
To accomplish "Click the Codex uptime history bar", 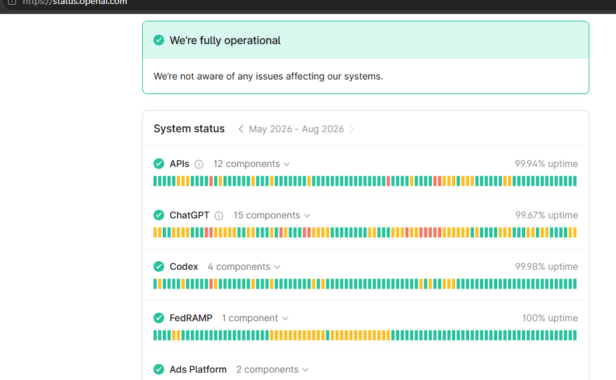I will [x=365, y=284].
